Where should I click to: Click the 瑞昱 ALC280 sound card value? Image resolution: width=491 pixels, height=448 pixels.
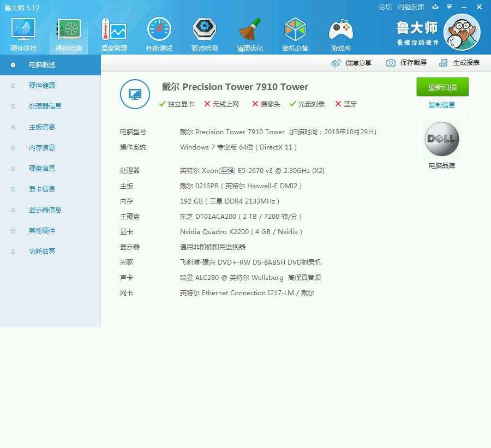(x=250, y=278)
